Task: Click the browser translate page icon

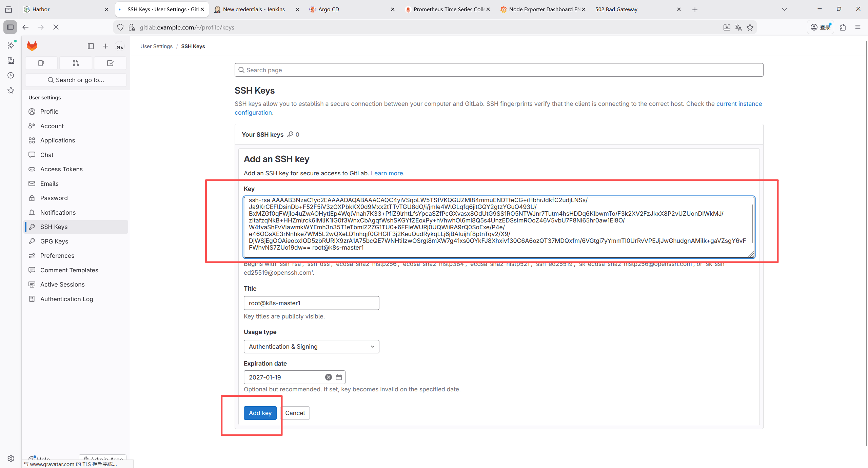Action: click(738, 27)
